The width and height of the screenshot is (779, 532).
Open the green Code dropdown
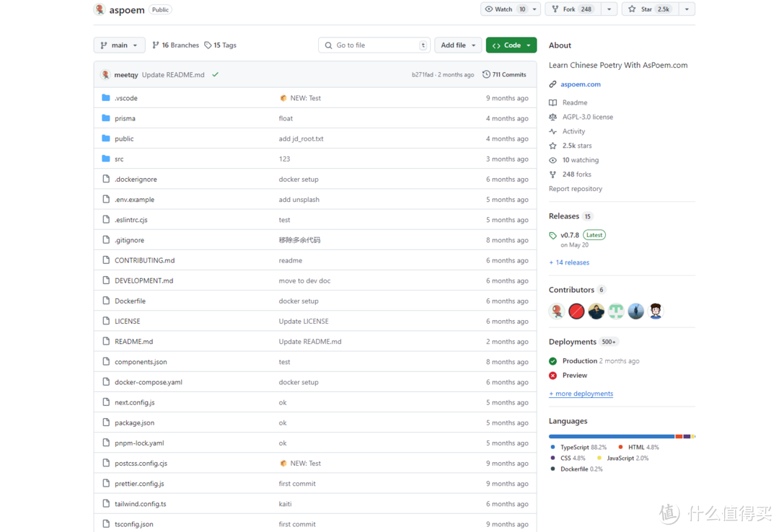click(511, 45)
